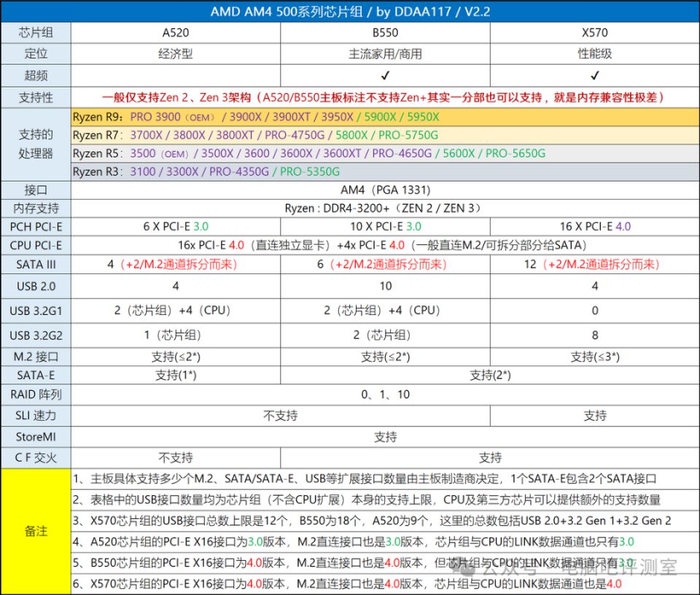Click the 内存支持 row label
The height and width of the screenshot is (595, 700).
36,209
